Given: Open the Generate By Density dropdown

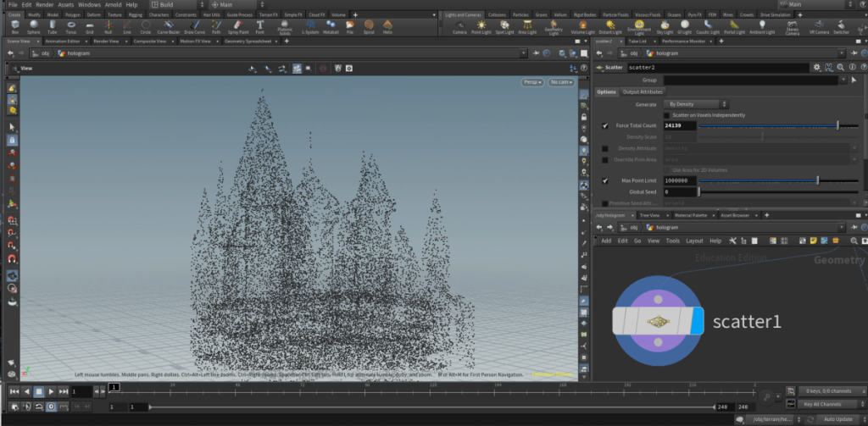Looking at the screenshot, I should 697,104.
